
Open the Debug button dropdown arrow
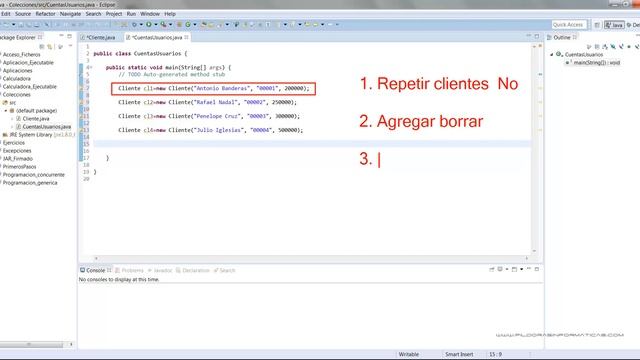pyautogui.click(x=141, y=24)
